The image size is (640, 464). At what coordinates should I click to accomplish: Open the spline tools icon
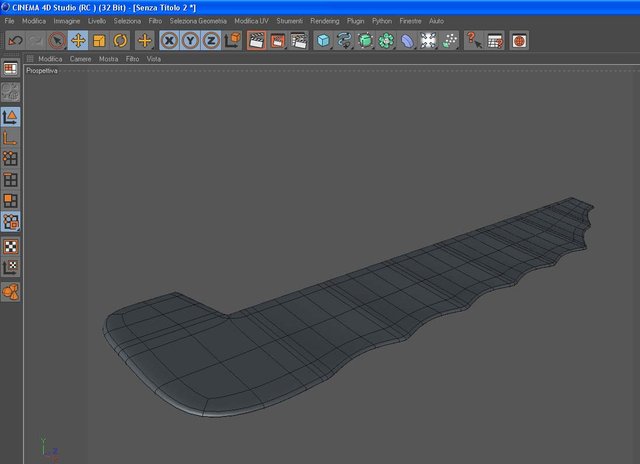[x=344, y=40]
